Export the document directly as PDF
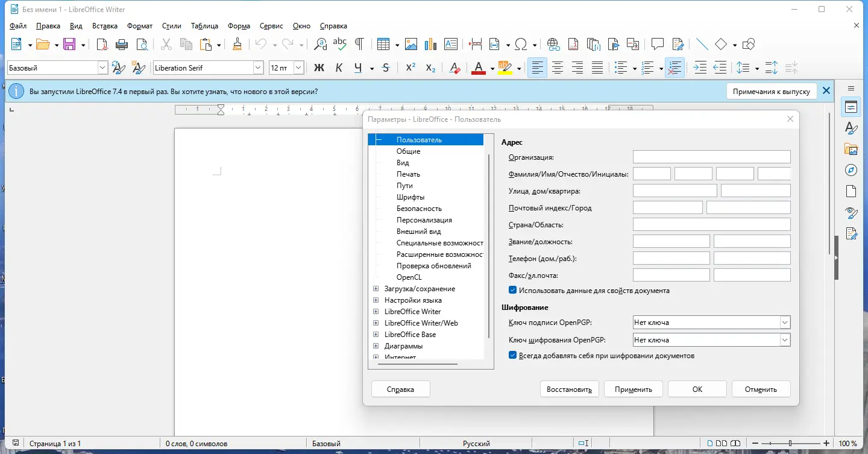The height and width of the screenshot is (454, 868). tap(102, 44)
